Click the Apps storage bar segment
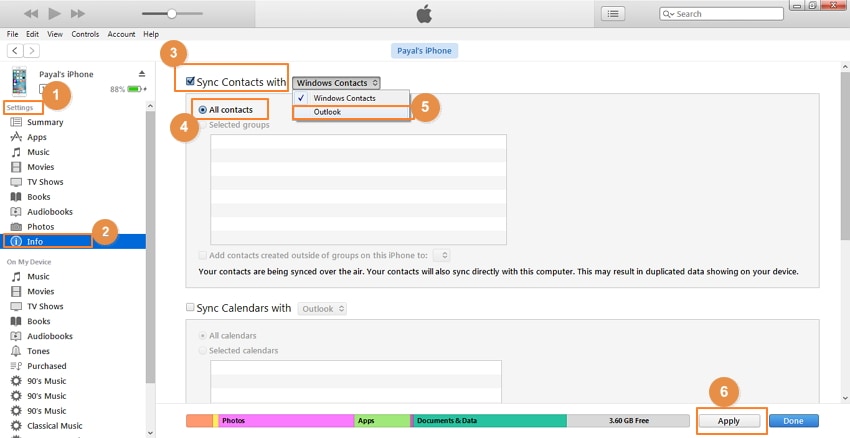The image size is (850, 438). 382,421
